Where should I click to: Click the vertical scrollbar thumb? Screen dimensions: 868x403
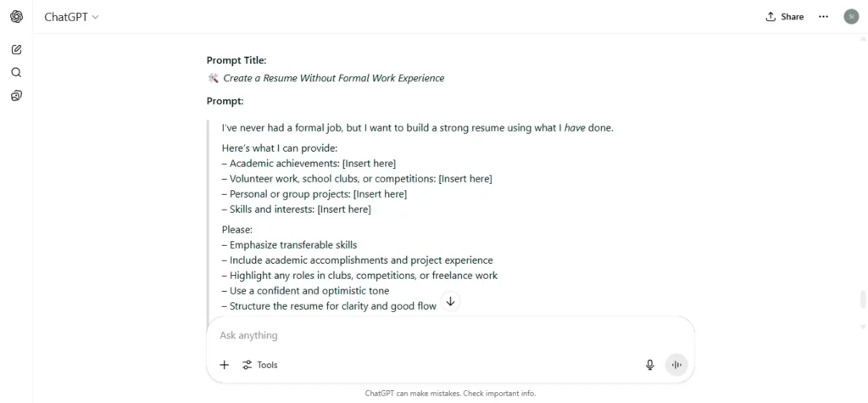click(x=862, y=299)
